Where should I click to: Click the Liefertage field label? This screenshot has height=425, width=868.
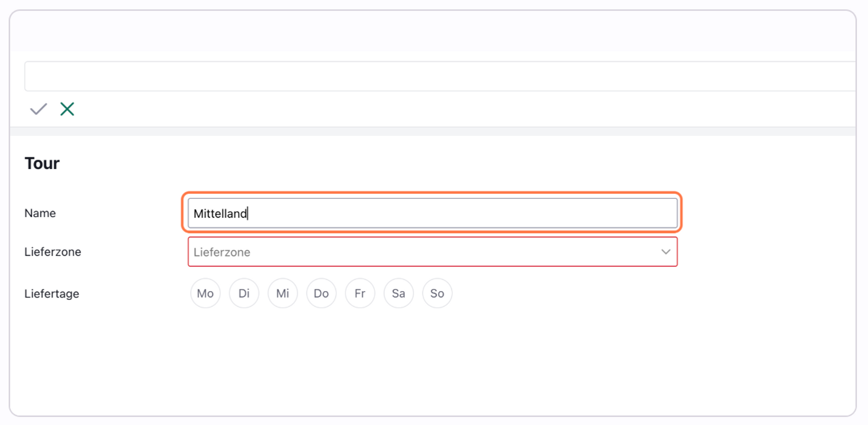pos(52,294)
